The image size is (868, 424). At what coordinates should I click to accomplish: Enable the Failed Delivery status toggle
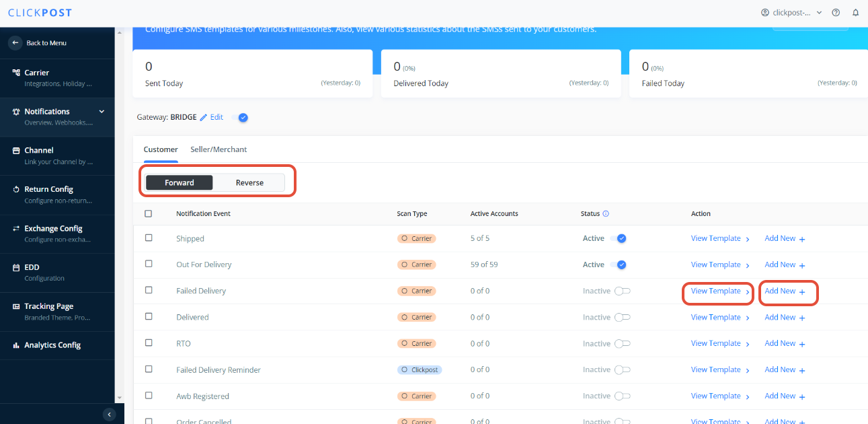coord(623,291)
